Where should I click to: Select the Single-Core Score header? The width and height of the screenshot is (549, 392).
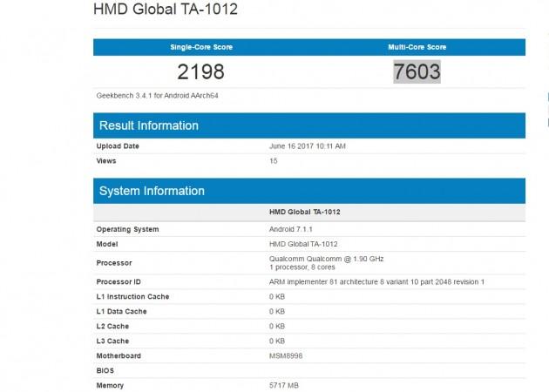click(x=201, y=47)
